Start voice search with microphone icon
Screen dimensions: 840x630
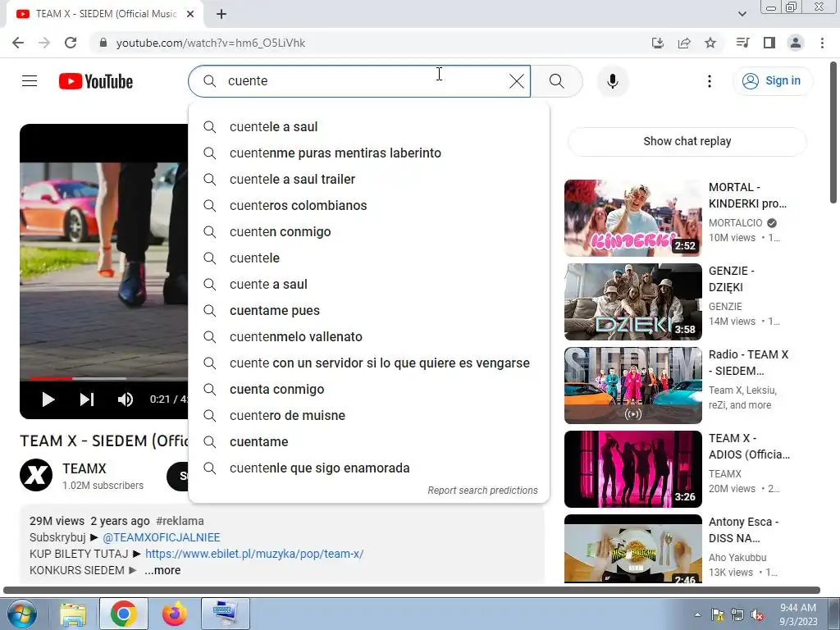(x=613, y=81)
